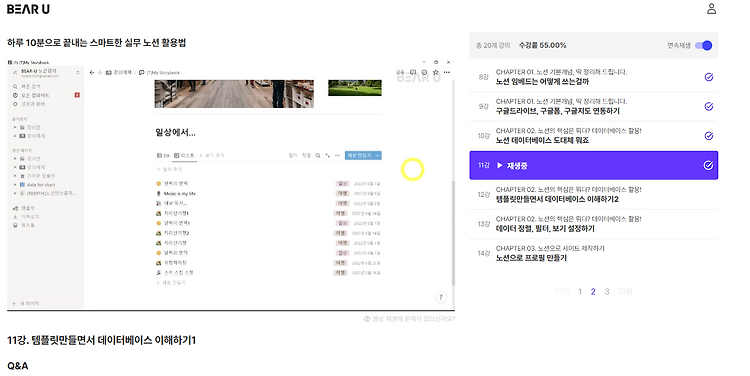Click 모든 업데이트 in Notion sidebar
The height and width of the screenshot is (376, 750).
click(32, 95)
